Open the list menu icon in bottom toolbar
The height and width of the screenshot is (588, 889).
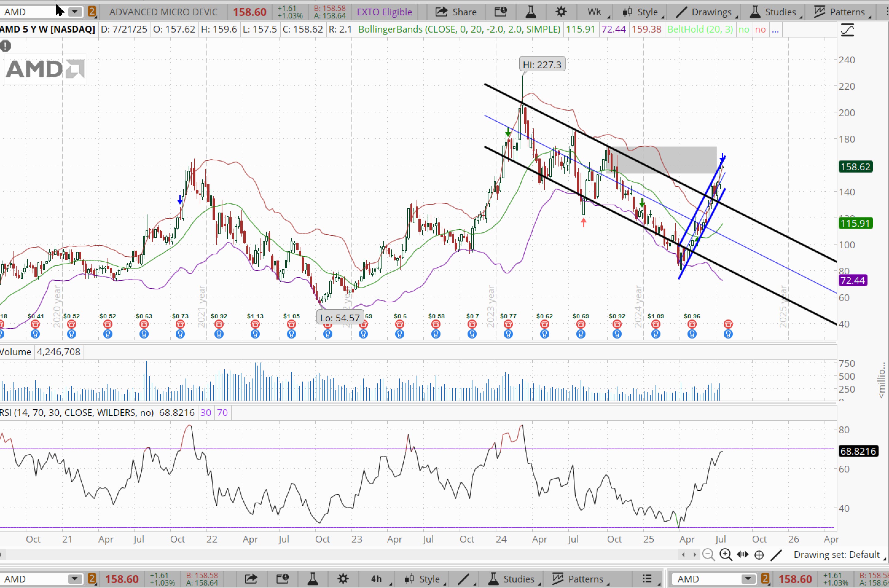pyautogui.click(x=647, y=578)
